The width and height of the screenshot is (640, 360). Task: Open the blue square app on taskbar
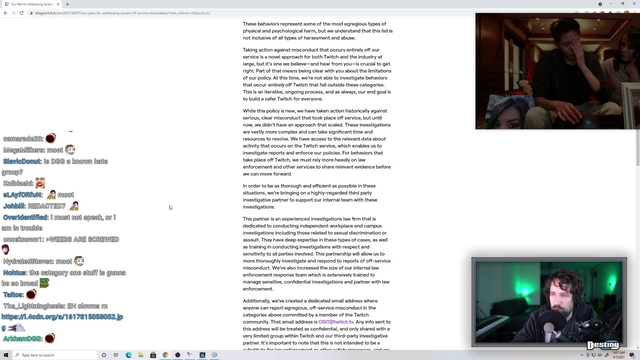click(x=202, y=355)
